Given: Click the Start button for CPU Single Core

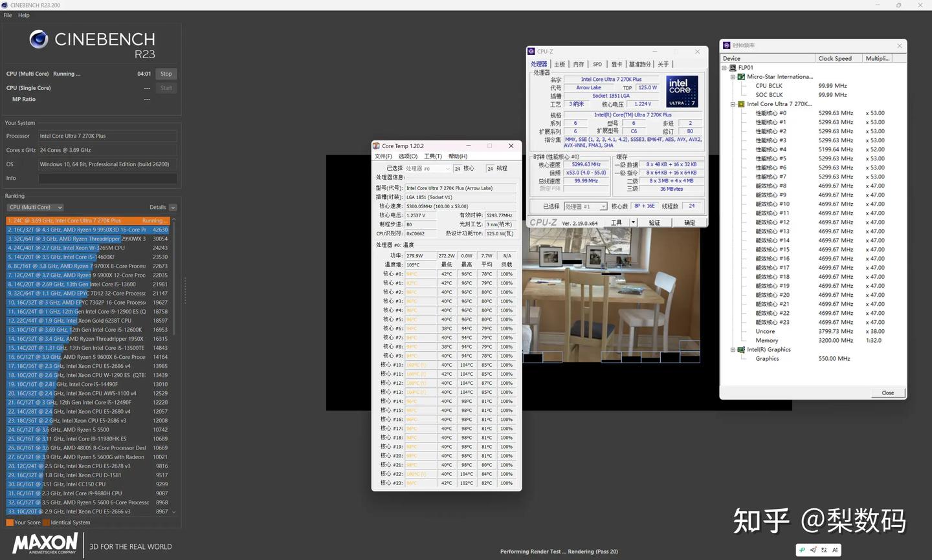Looking at the screenshot, I should 166,88.
